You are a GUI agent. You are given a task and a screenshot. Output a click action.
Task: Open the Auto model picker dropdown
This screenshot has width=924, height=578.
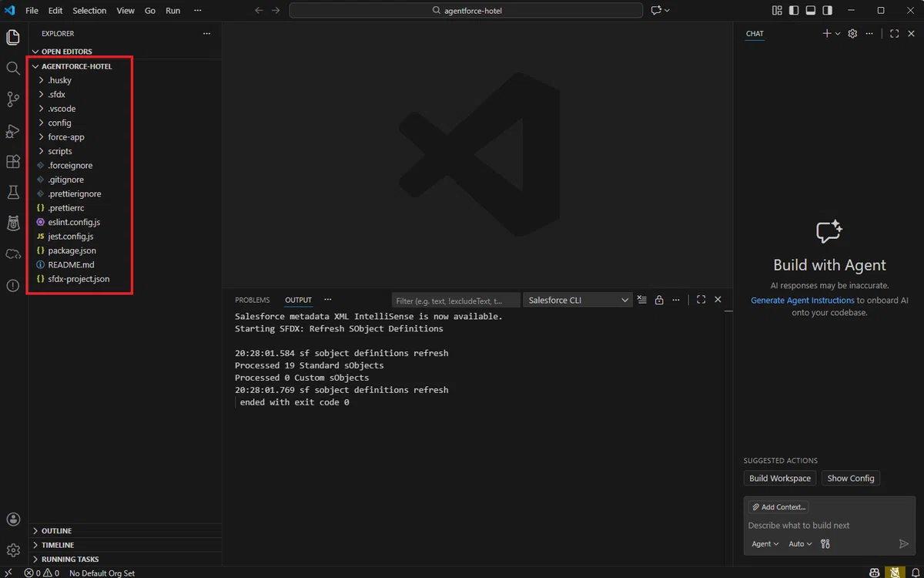pyautogui.click(x=800, y=544)
